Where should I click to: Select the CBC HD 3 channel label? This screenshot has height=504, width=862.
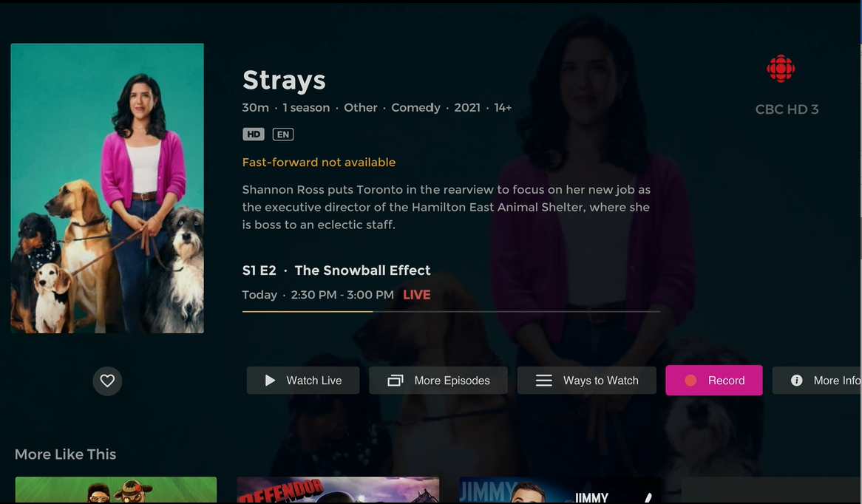[x=787, y=109]
